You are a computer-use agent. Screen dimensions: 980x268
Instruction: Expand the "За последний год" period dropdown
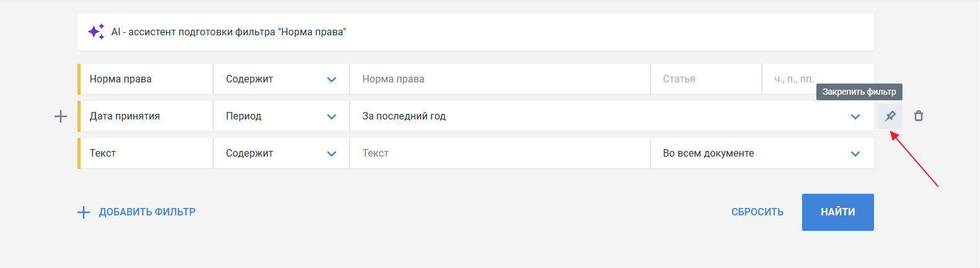pos(611,116)
